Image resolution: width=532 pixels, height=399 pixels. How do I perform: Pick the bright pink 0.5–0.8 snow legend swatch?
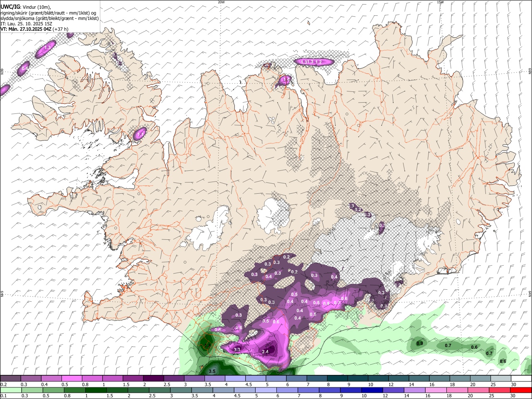71,379
